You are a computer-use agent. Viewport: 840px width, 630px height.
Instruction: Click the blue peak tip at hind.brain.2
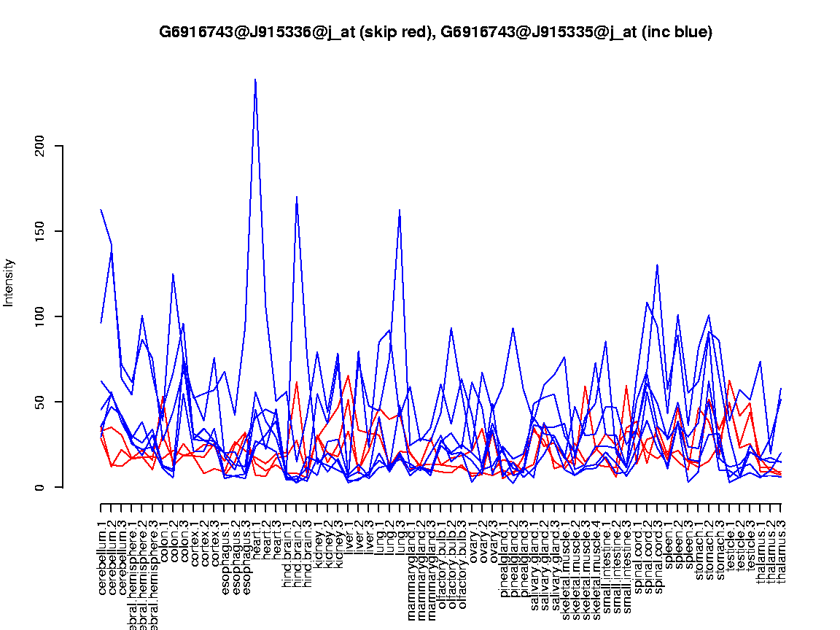click(297, 196)
